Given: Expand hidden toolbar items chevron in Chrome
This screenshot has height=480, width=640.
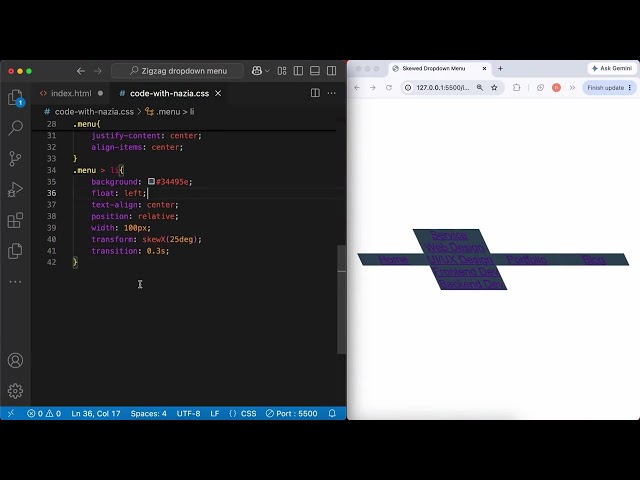Looking at the screenshot, I should click(572, 88).
